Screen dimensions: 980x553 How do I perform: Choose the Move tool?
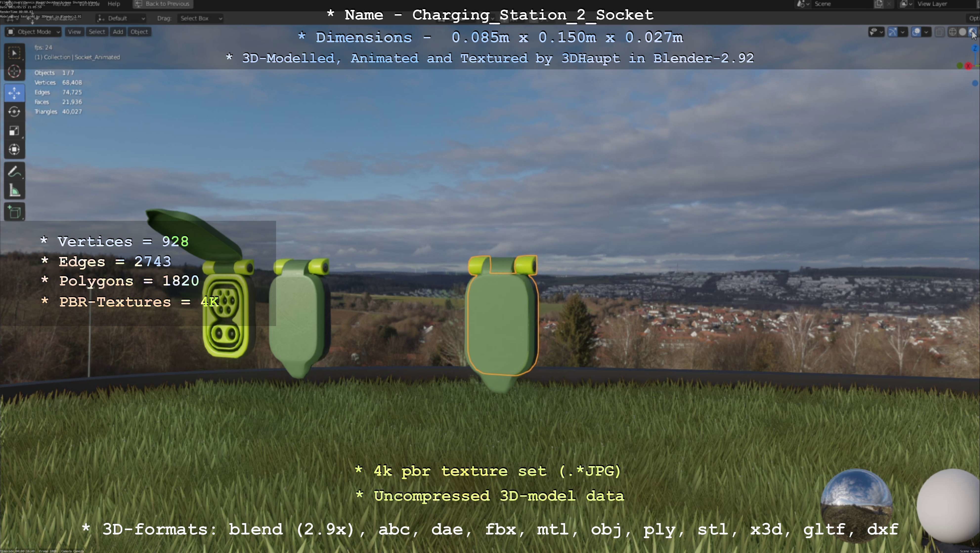14,93
